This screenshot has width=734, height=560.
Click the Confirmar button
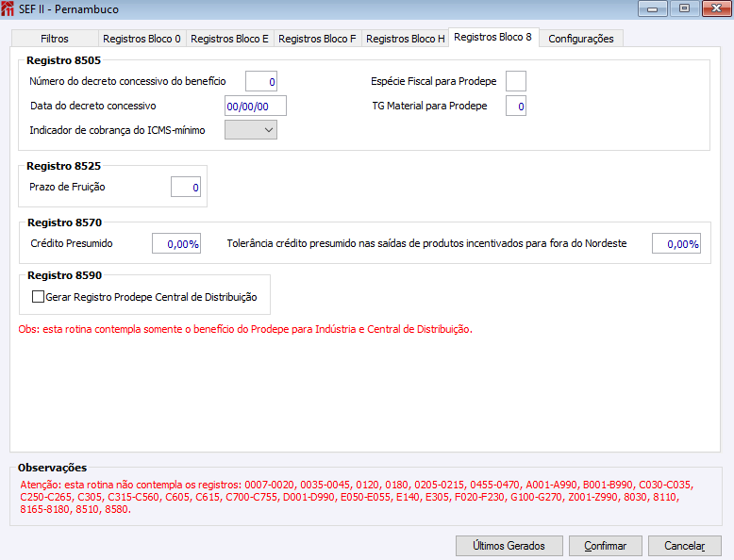click(x=606, y=546)
